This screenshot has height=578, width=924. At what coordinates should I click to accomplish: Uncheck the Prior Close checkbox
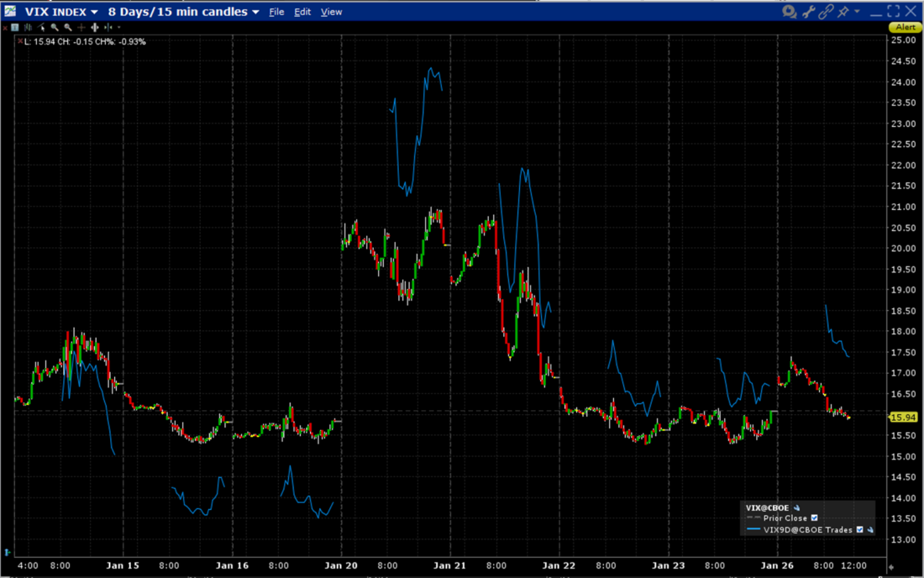(x=815, y=518)
